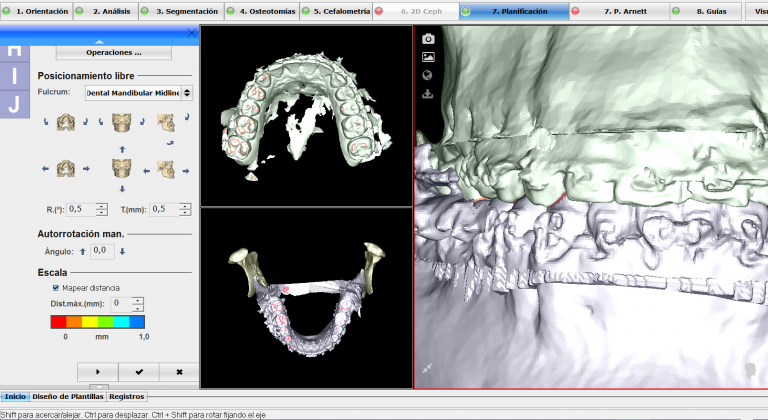This screenshot has width=768, height=420.
Task: Close the blue-header side panel
Action: point(192,33)
